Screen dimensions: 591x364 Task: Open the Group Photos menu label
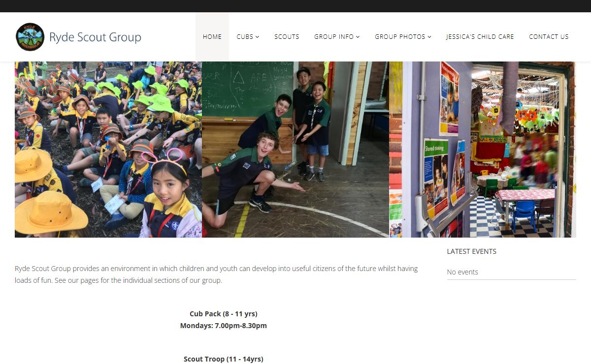[400, 37]
